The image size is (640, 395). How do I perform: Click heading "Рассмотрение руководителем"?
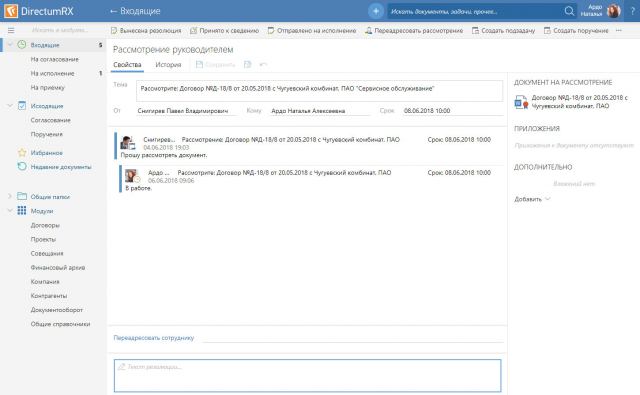[x=173, y=49]
